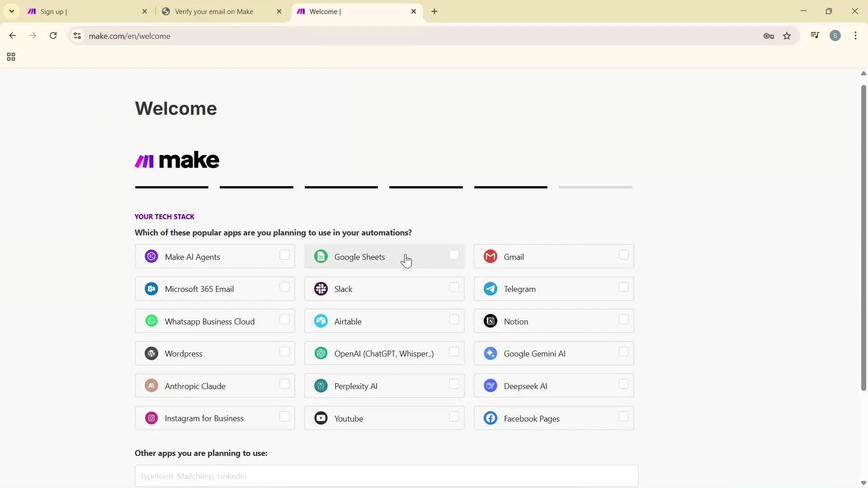
Task: Click the Notion app icon
Action: pyautogui.click(x=491, y=321)
